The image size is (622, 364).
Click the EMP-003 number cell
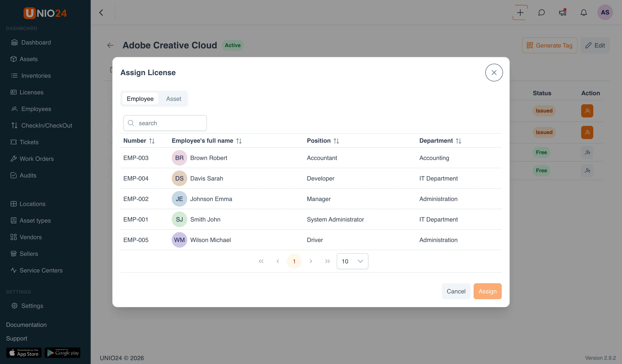coord(136,158)
